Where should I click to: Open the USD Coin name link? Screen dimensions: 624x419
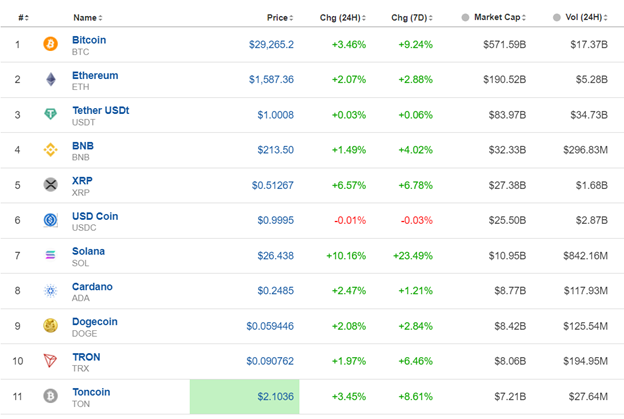(x=95, y=216)
